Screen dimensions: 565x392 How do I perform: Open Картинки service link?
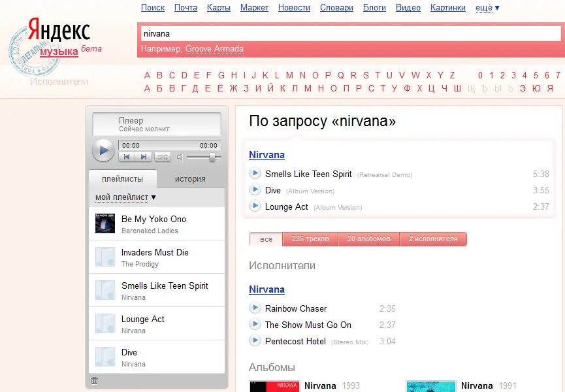click(448, 8)
